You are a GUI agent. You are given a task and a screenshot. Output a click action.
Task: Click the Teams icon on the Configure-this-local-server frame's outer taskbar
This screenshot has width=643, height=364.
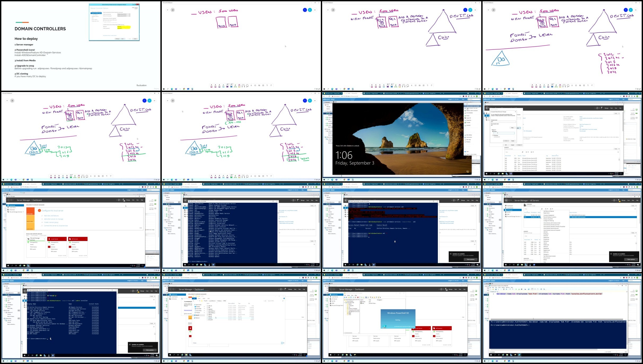pos(15,270)
